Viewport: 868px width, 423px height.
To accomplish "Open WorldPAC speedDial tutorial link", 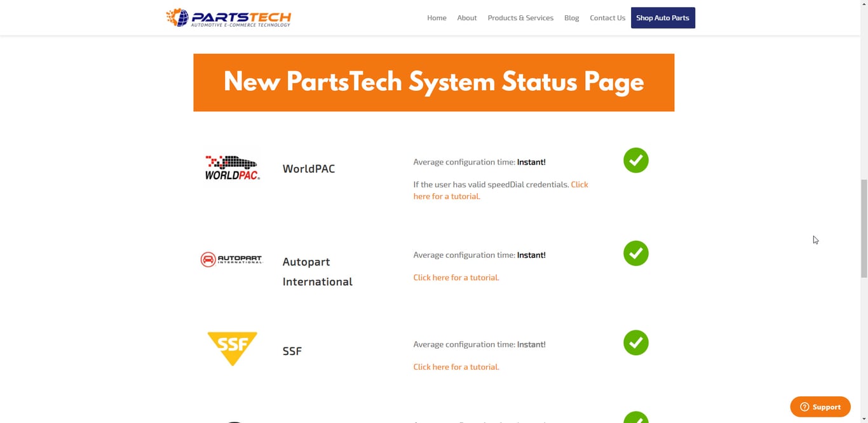I will (501, 191).
